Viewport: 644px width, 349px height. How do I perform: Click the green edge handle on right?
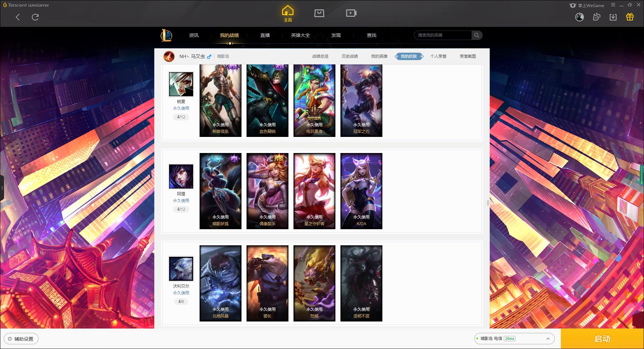click(642, 174)
